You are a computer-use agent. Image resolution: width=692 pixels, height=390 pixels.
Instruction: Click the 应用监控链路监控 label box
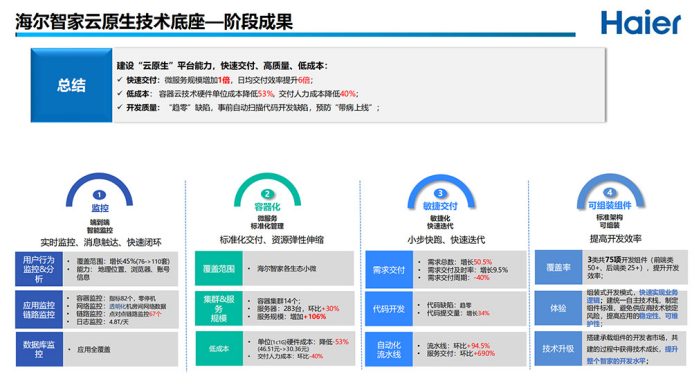(39, 309)
